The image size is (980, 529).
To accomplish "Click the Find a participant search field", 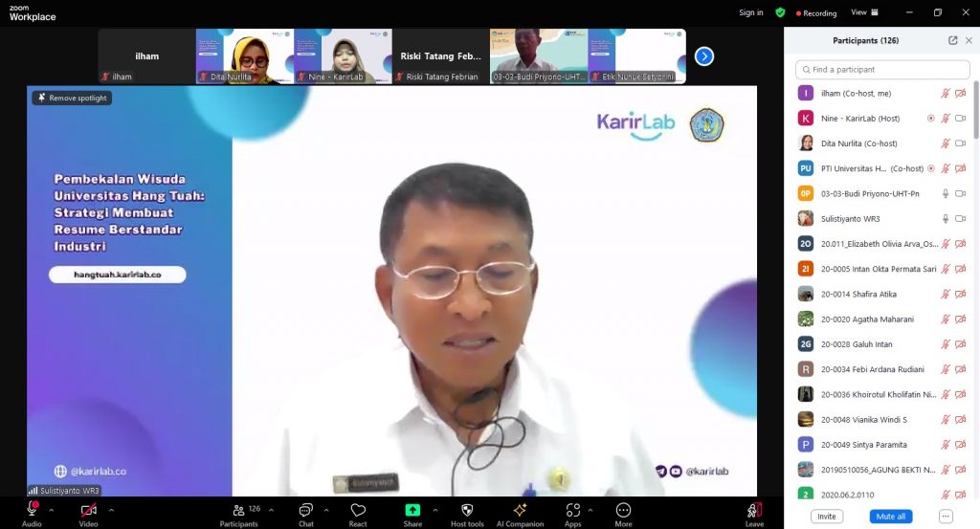I will 880,69.
